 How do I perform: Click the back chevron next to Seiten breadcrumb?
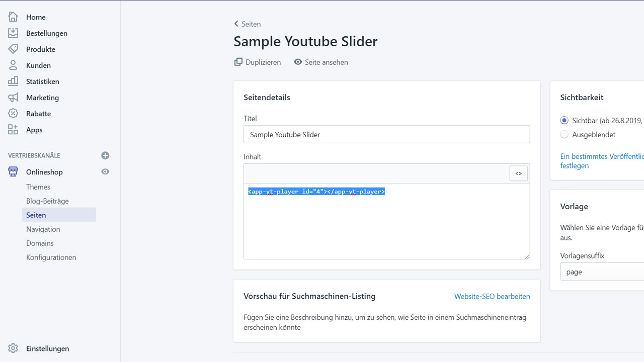[235, 23]
